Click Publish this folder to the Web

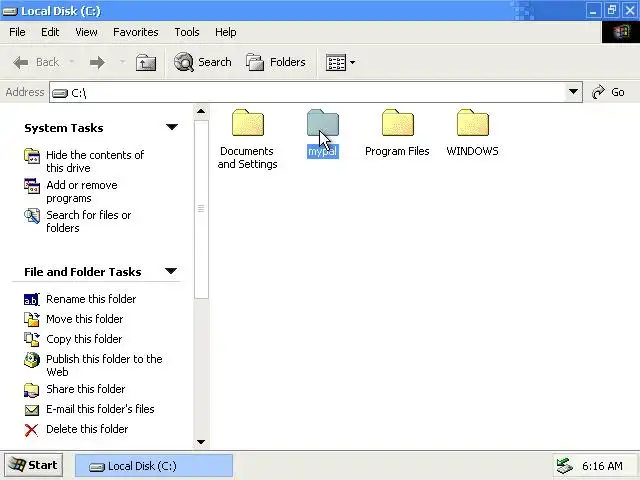104,365
